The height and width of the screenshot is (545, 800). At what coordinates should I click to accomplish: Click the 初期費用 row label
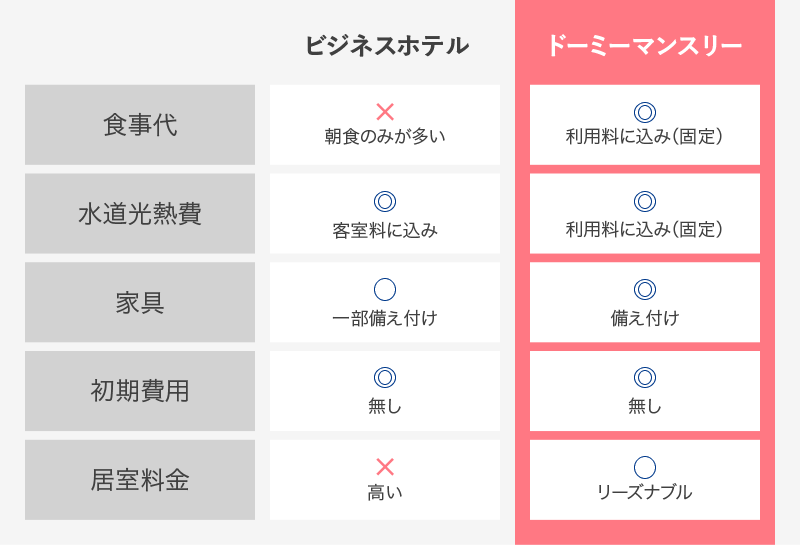(x=140, y=391)
